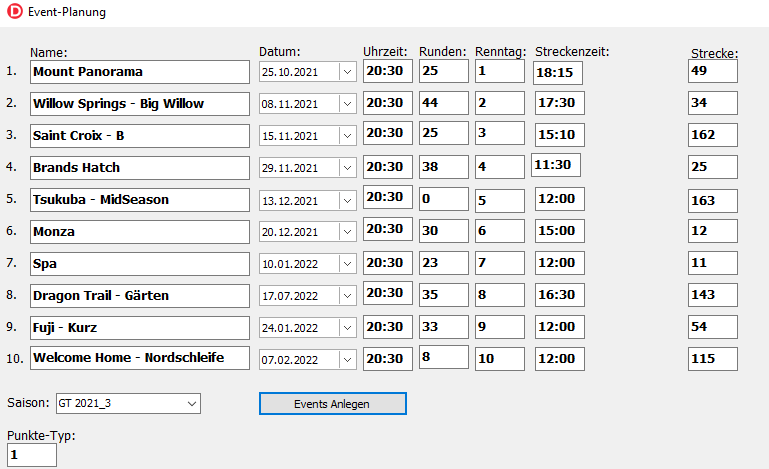Expand date picker for Monza event
This screenshot has height=469, width=769.
point(347,232)
